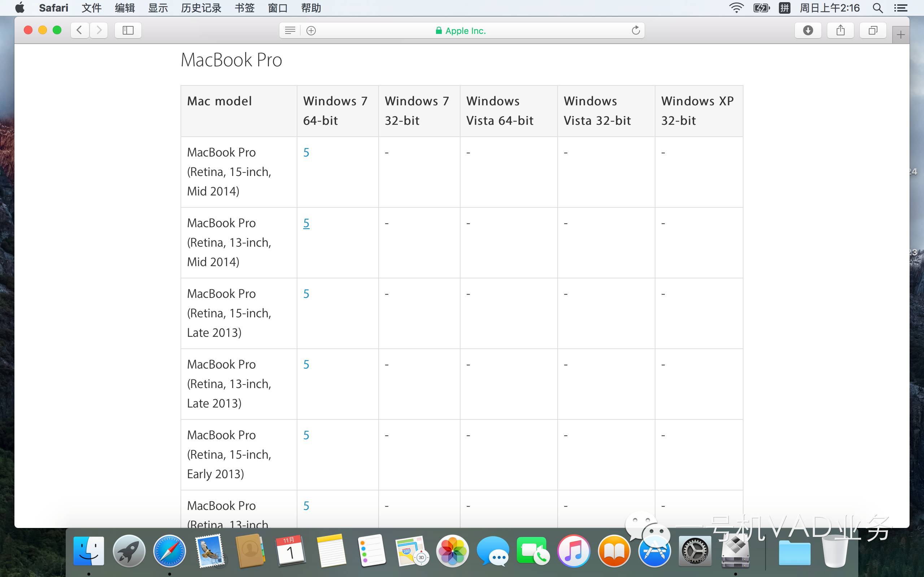
Task: Open the 显示 menu in menu bar
Action: click(x=158, y=8)
